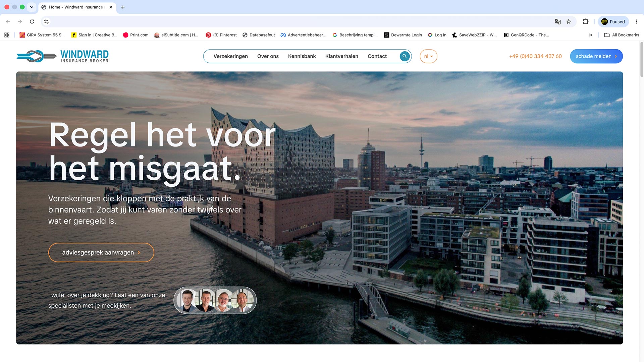Bookmark this page with the star
The width and height of the screenshot is (644, 362).
[x=569, y=21]
